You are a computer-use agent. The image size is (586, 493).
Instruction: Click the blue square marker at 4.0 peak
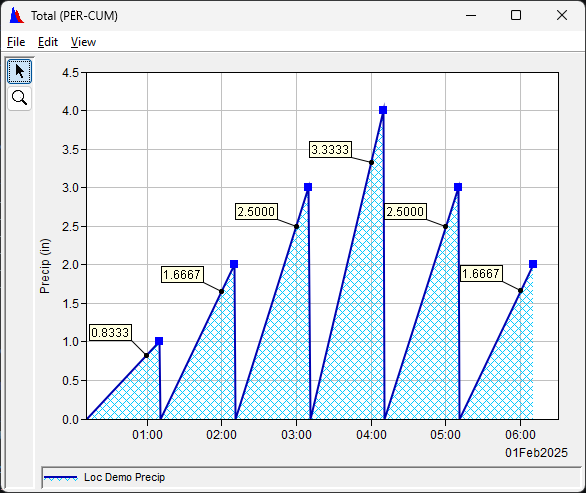tap(383, 110)
